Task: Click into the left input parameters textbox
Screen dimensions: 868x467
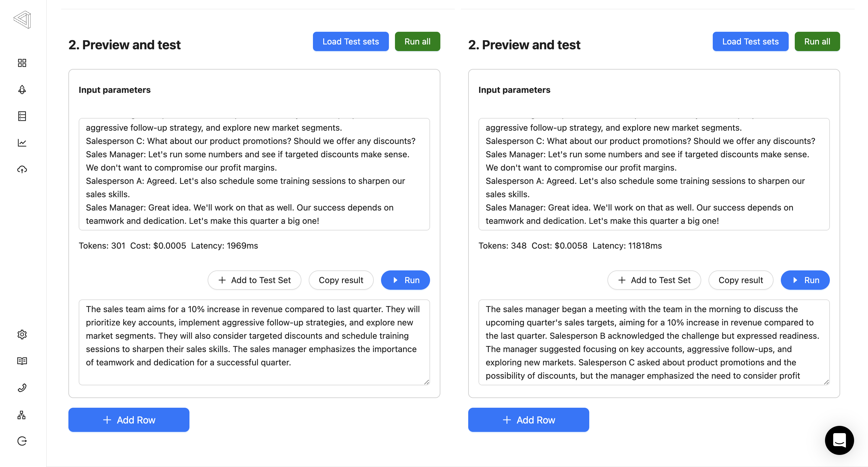Action: click(254, 174)
